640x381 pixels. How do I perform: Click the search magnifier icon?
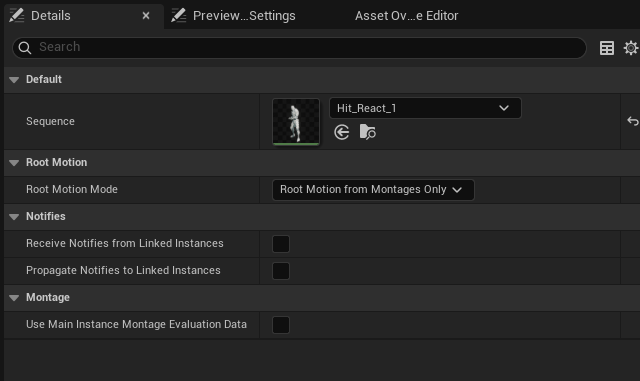point(24,48)
